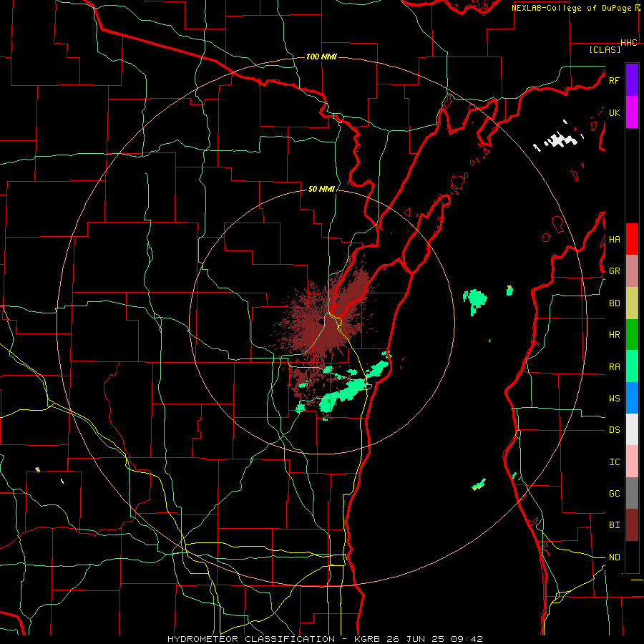Click the 'BI' legend label
This screenshot has height=644, width=644.
[x=614, y=525]
